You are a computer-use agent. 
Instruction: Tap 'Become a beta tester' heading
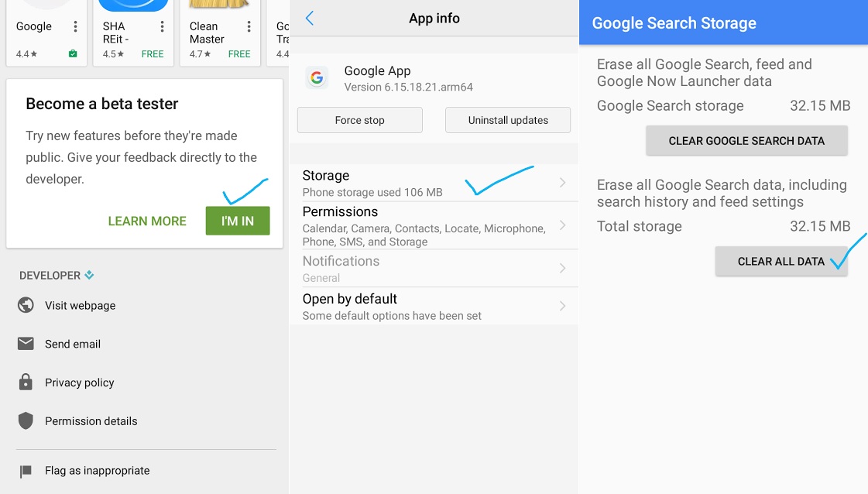(x=102, y=104)
